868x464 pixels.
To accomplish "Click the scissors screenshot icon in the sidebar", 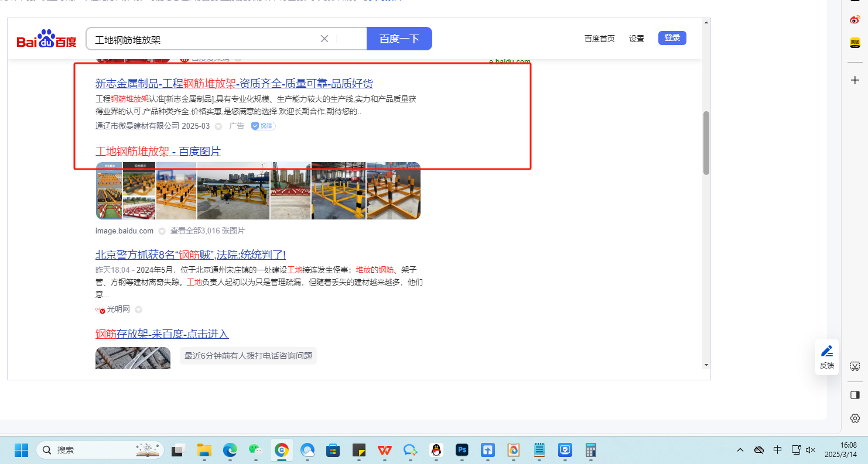I will pyautogui.click(x=855, y=367).
